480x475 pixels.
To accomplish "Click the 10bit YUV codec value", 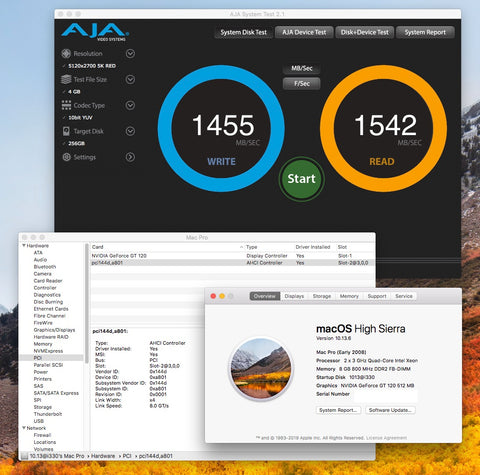I will pyautogui.click(x=80, y=118).
